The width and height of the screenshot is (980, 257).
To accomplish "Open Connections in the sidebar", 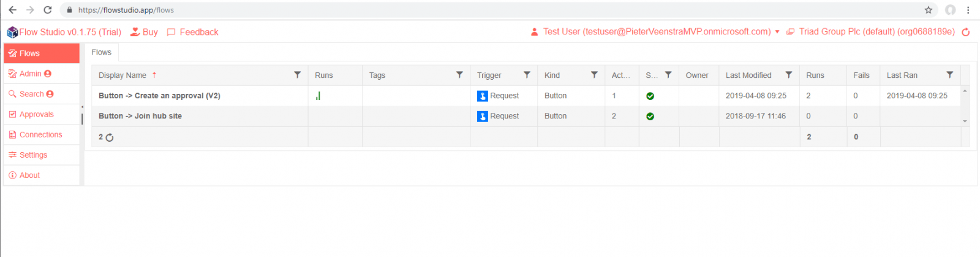I will coord(42,134).
